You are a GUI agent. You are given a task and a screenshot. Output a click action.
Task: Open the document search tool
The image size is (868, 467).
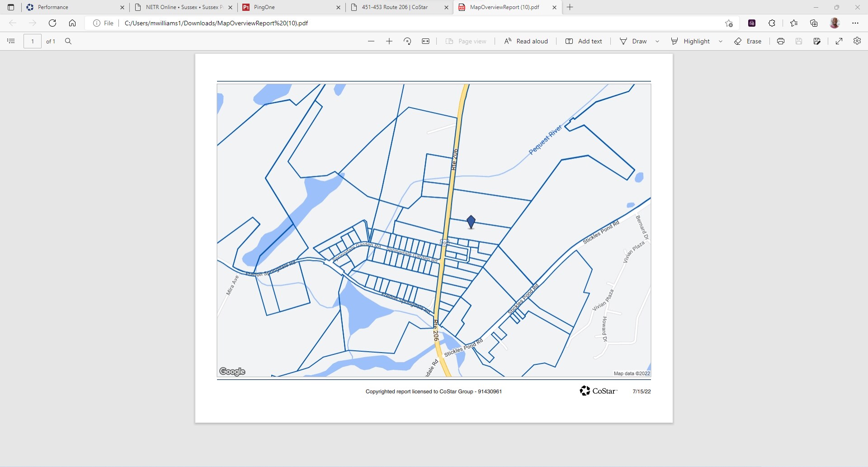[x=68, y=41]
